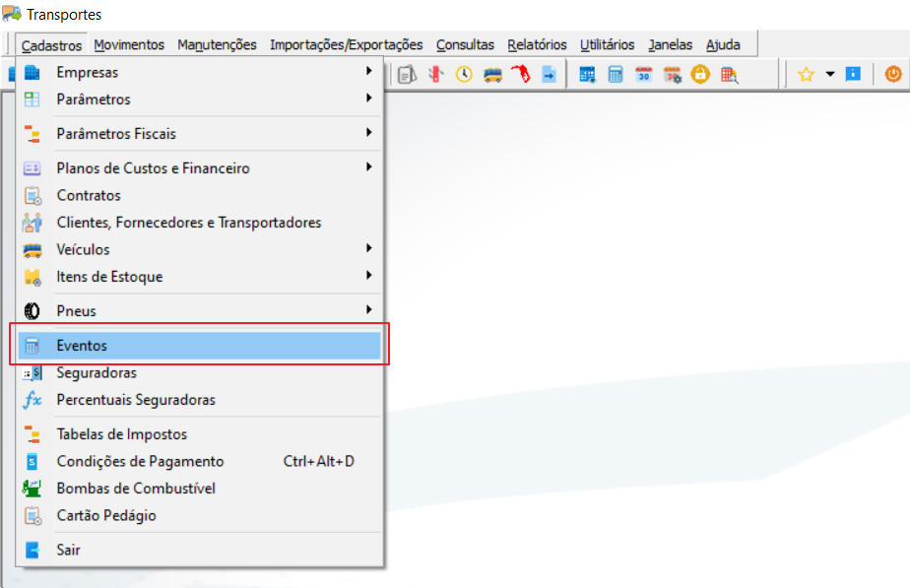
Task: Click the yellow star favorites icon
Action: pos(807,74)
